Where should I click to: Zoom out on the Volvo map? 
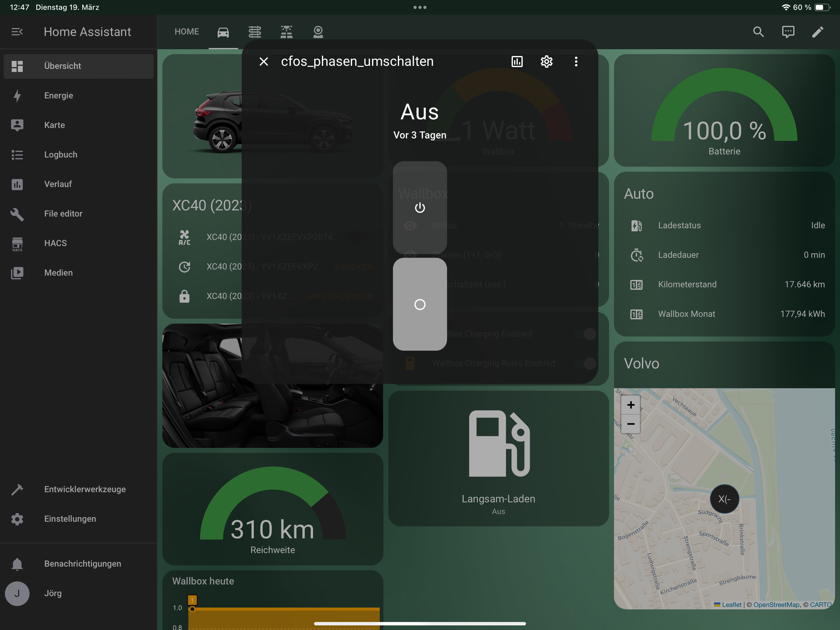(x=631, y=424)
